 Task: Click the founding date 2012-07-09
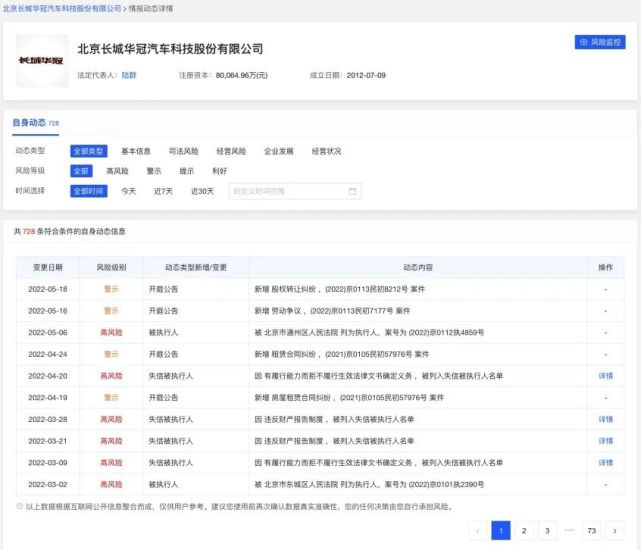366,75
